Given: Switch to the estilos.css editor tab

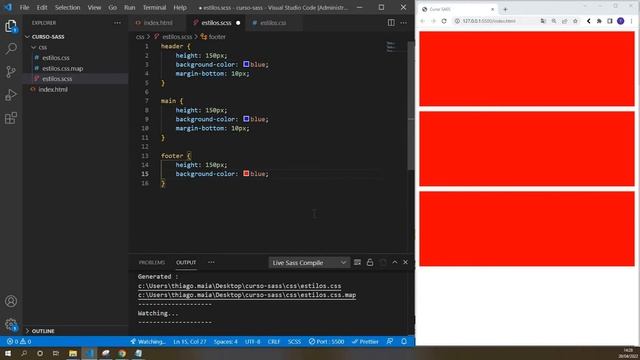Looking at the screenshot, I should (x=273, y=23).
